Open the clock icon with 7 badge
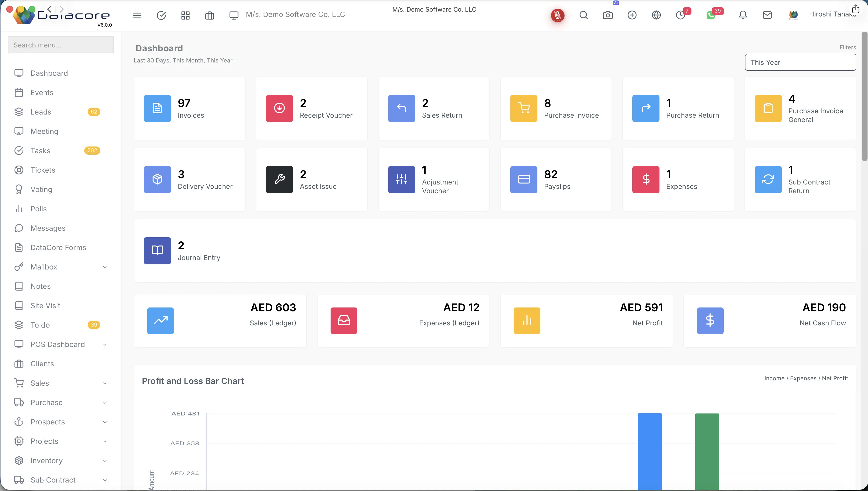 click(x=681, y=15)
